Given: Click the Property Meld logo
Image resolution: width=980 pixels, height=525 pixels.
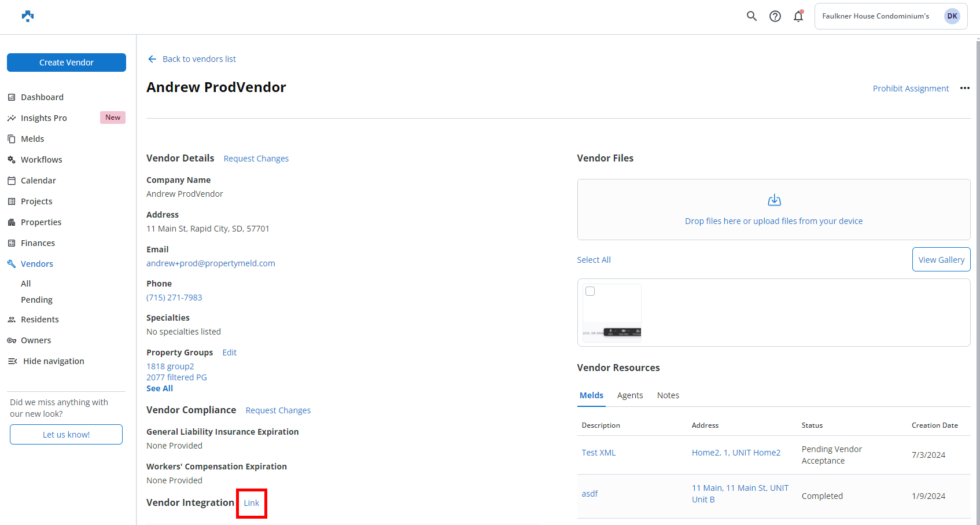Looking at the screenshot, I should click(x=28, y=16).
